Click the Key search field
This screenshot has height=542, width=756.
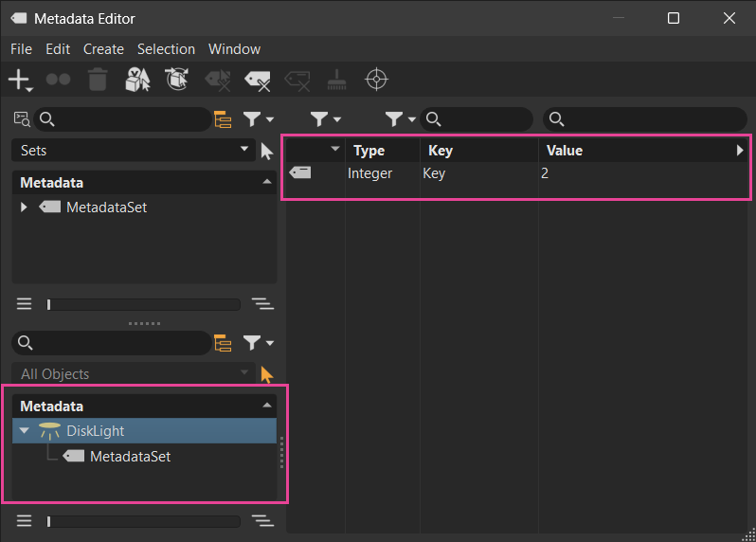[477, 119]
